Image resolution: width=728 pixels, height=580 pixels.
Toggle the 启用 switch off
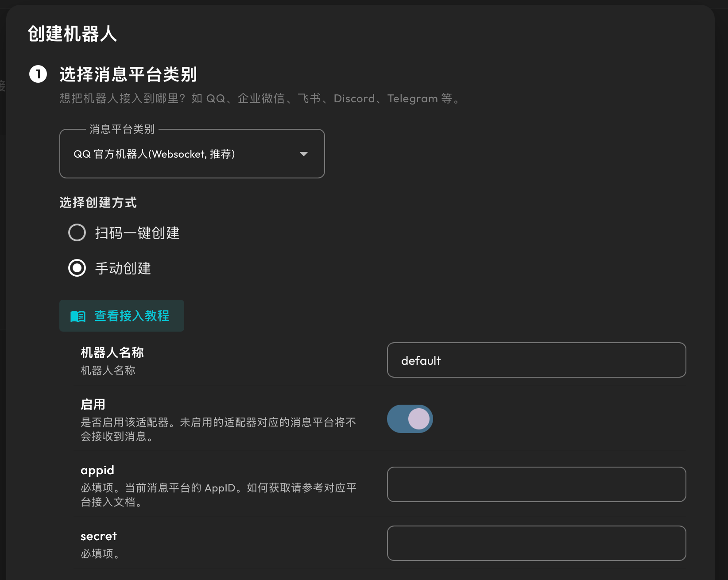[x=410, y=419]
